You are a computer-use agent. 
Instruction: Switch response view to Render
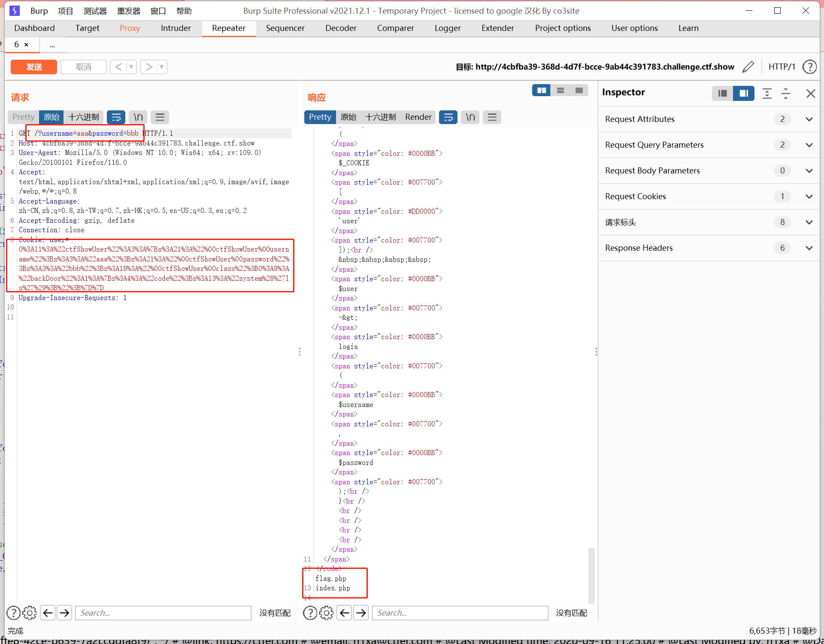pyautogui.click(x=418, y=117)
